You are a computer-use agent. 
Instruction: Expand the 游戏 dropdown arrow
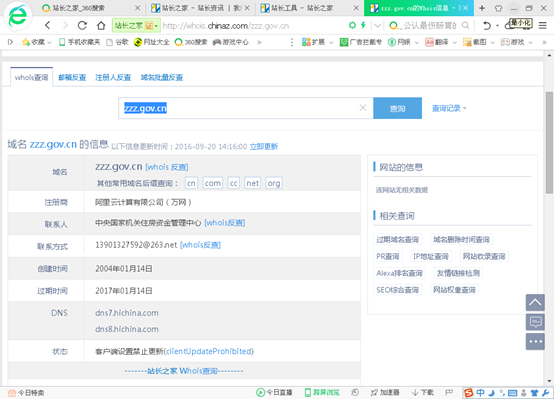coord(530,42)
